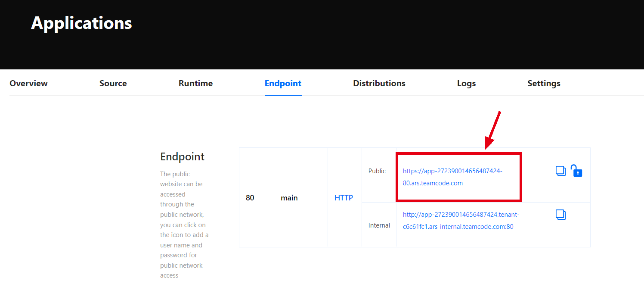Click the main container name cell

tap(289, 198)
